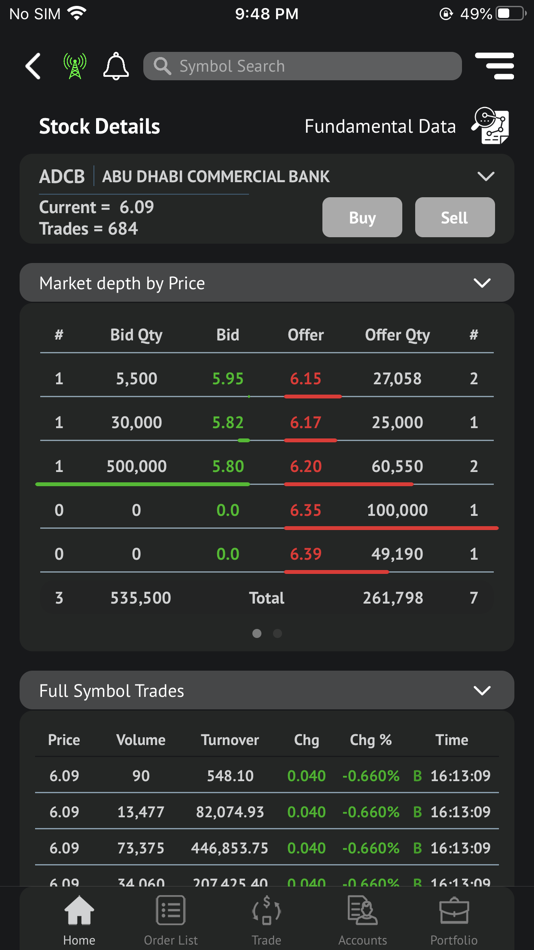Open the Fundamental Data report icon
The height and width of the screenshot is (950, 534).
(x=491, y=125)
